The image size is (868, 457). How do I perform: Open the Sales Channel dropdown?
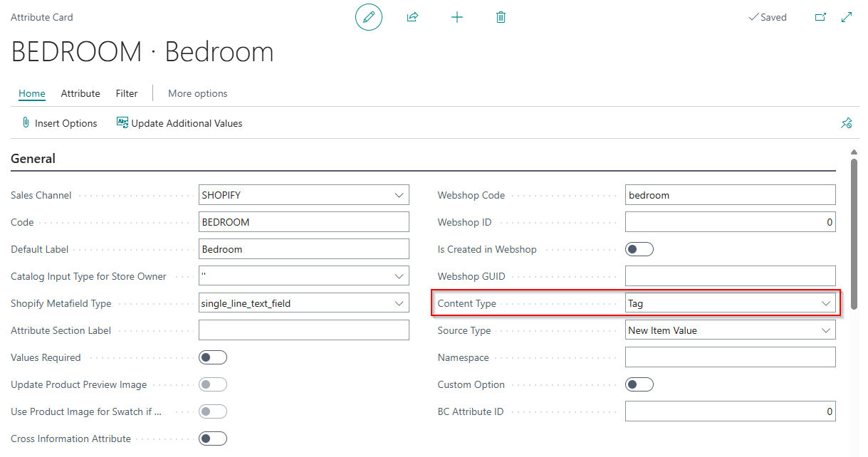(x=399, y=195)
